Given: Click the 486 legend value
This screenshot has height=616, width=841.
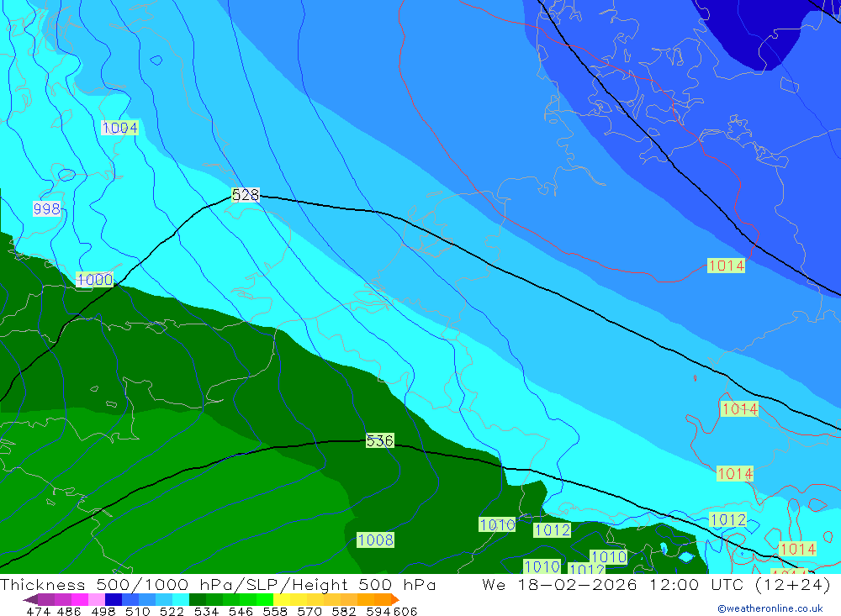Looking at the screenshot, I should tap(69, 611).
